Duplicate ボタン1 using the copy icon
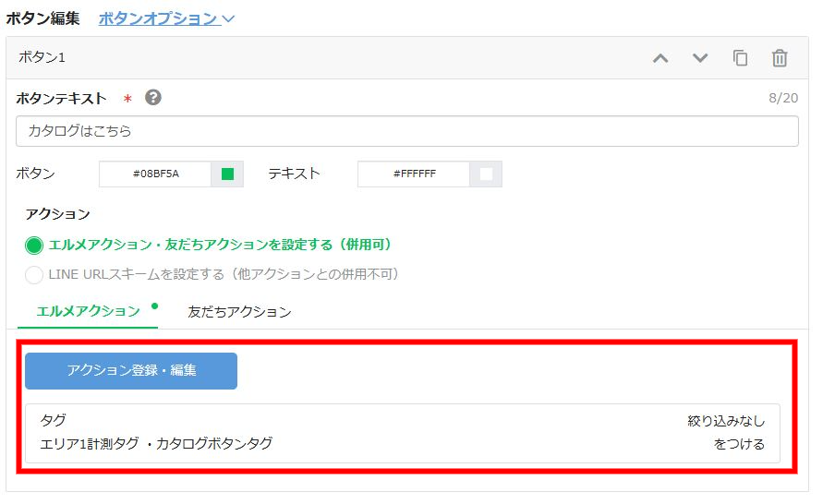Viewport: 835px width, 504px height. [x=740, y=58]
